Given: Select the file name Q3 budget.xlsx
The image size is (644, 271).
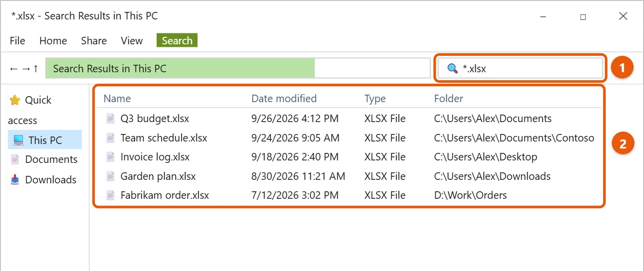Looking at the screenshot, I should (155, 119).
